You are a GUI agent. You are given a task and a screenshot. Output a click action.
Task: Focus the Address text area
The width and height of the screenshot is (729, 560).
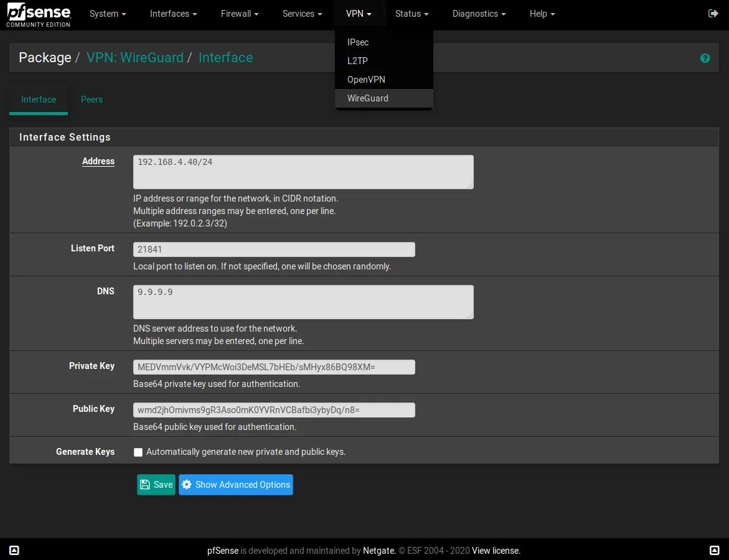(x=303, y=172)
